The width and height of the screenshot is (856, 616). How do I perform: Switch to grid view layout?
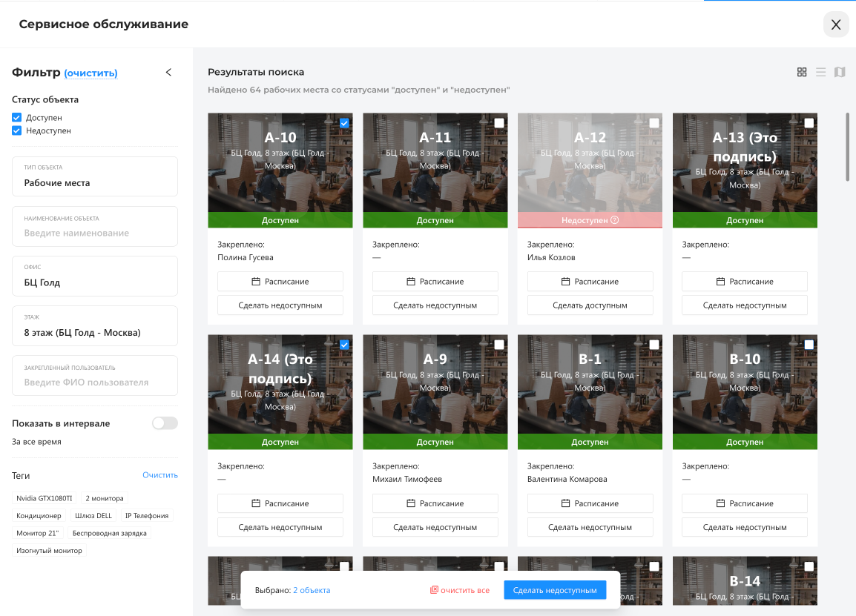(x=802, y=72)
